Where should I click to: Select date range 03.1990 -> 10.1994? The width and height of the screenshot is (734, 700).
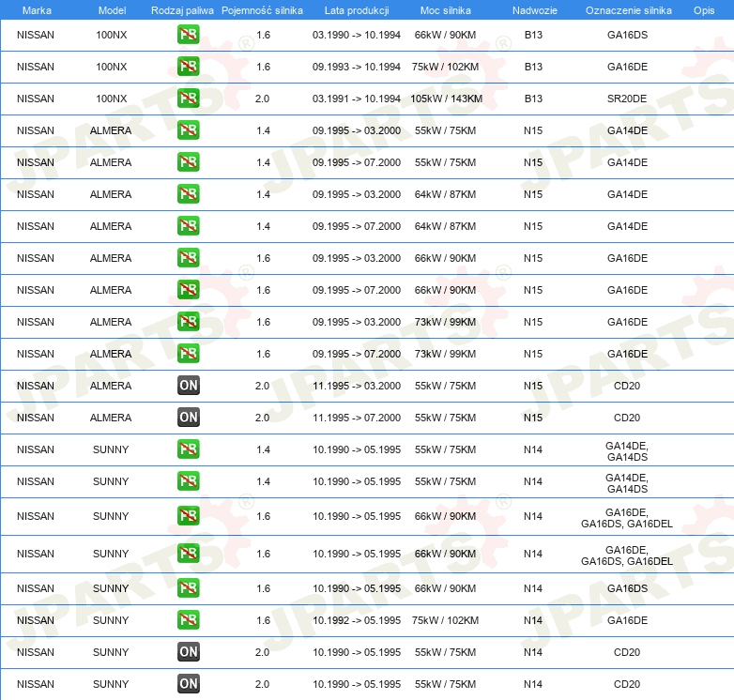(x=357, y=35)
